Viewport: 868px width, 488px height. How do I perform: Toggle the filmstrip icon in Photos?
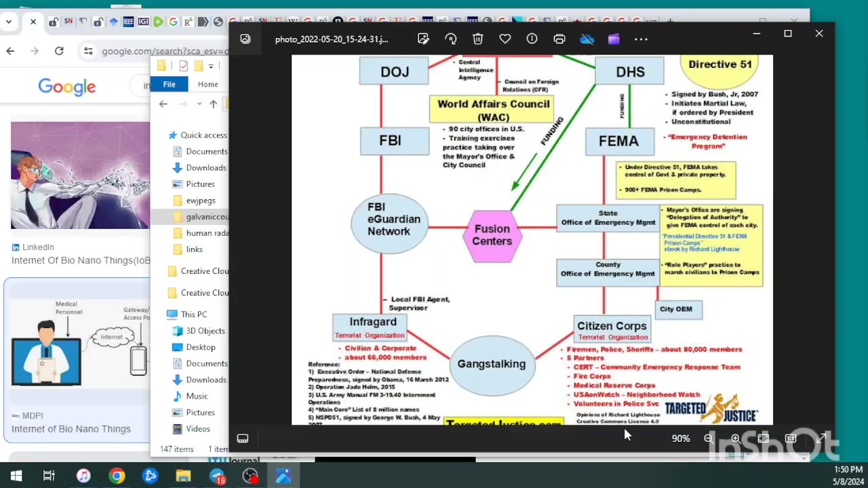coord(243,439)
